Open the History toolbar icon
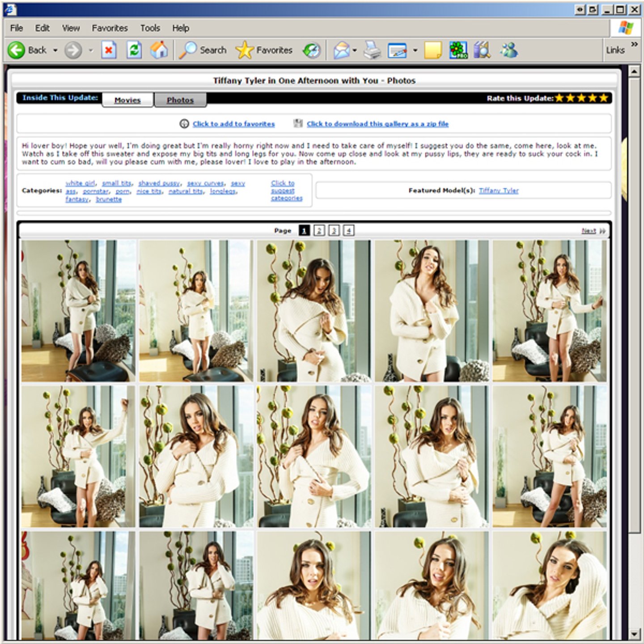 312,50
